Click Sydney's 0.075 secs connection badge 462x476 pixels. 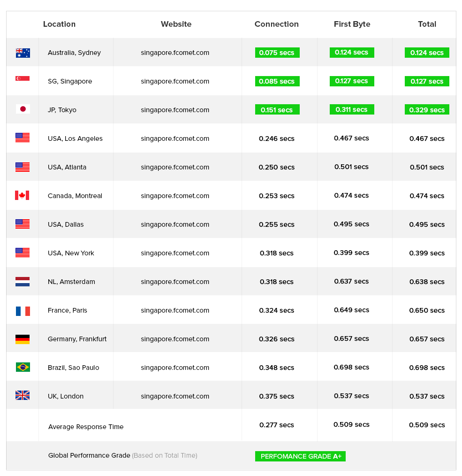tap(277, 53)
